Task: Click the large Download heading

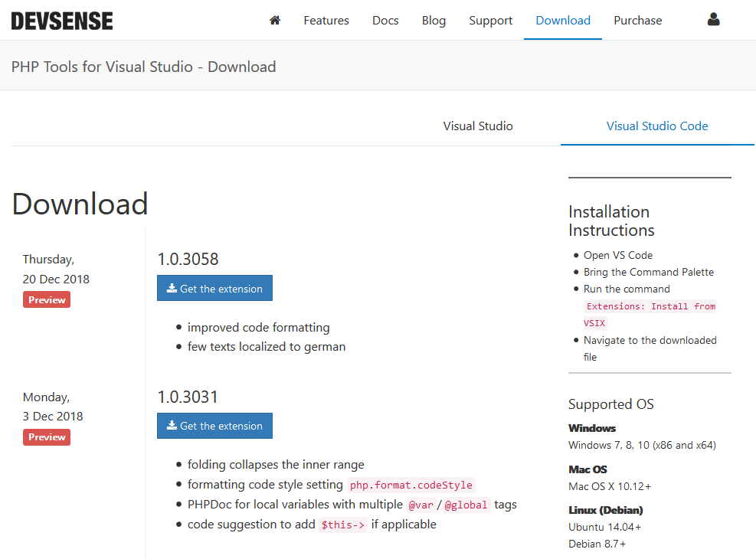Action: coord(80,204)
